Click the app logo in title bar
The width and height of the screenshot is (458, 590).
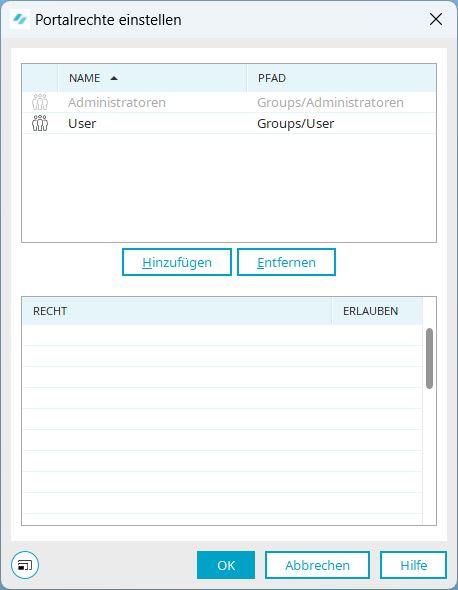click(20, 19)
